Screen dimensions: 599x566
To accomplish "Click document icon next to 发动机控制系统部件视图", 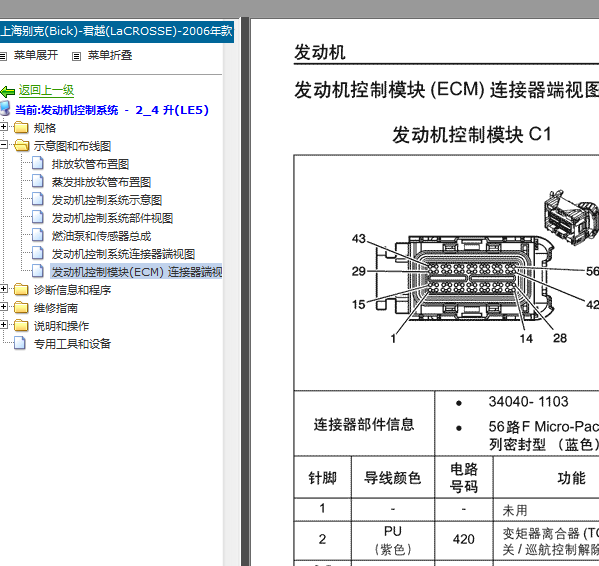I will pyautogui.click(x=38, y=217).
